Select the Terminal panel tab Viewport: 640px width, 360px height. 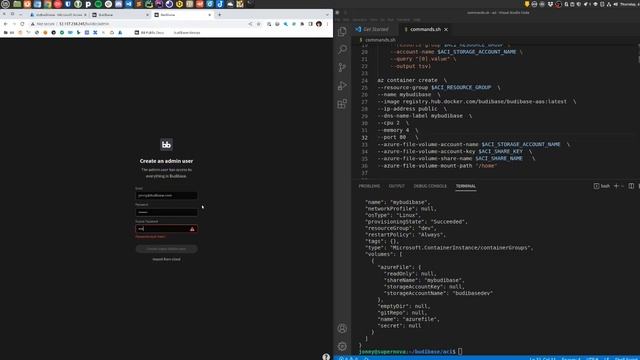466,186
